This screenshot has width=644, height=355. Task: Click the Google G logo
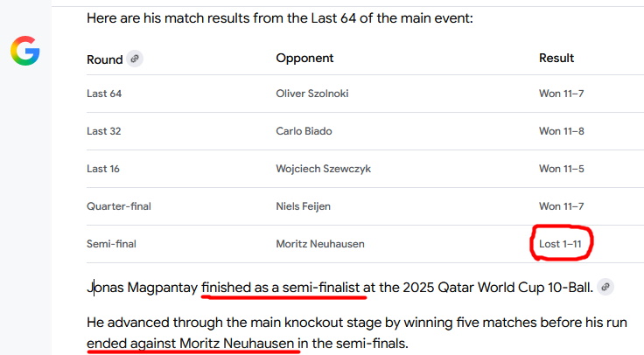tap(24, 52)
